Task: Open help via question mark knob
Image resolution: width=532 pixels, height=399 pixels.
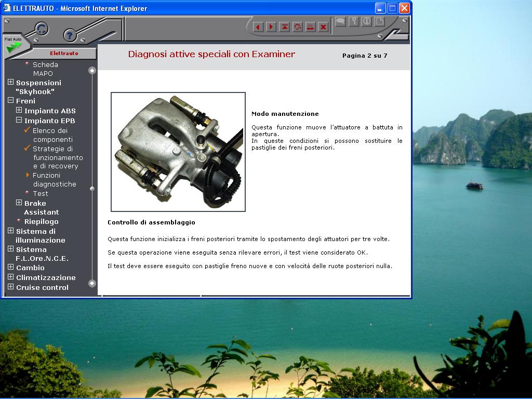Action: [x=70, y=35]
